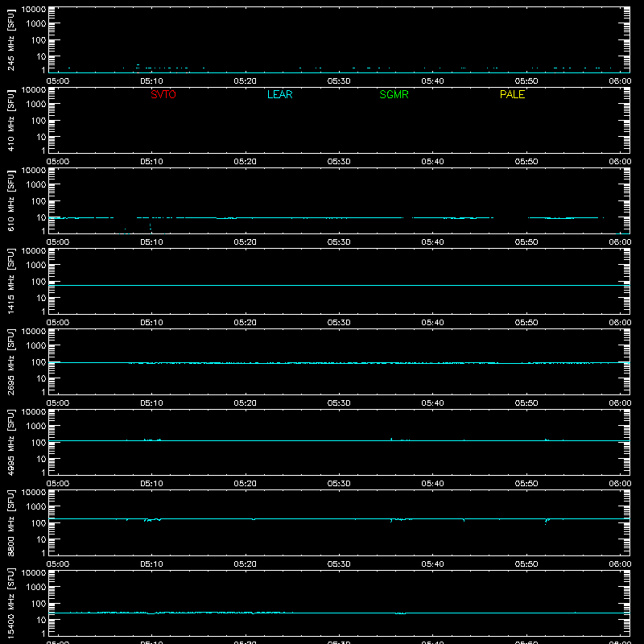Click 06:00 time label below 4995 MHz plot

click(620, 484)
